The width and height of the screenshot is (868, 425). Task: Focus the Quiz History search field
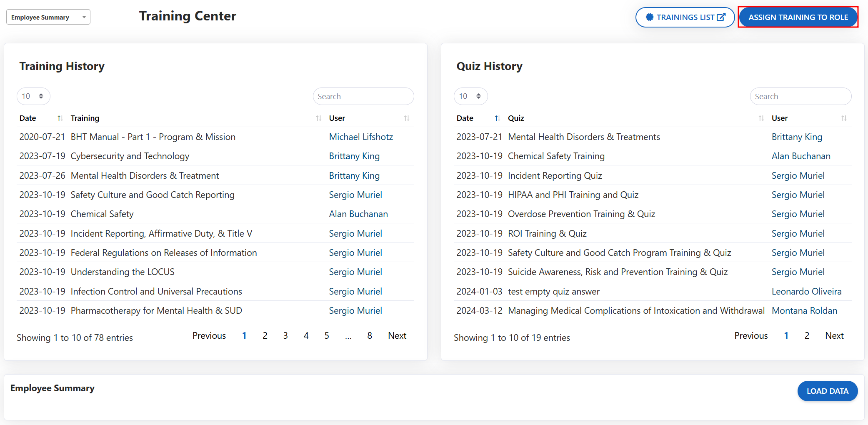coord(800,97)
